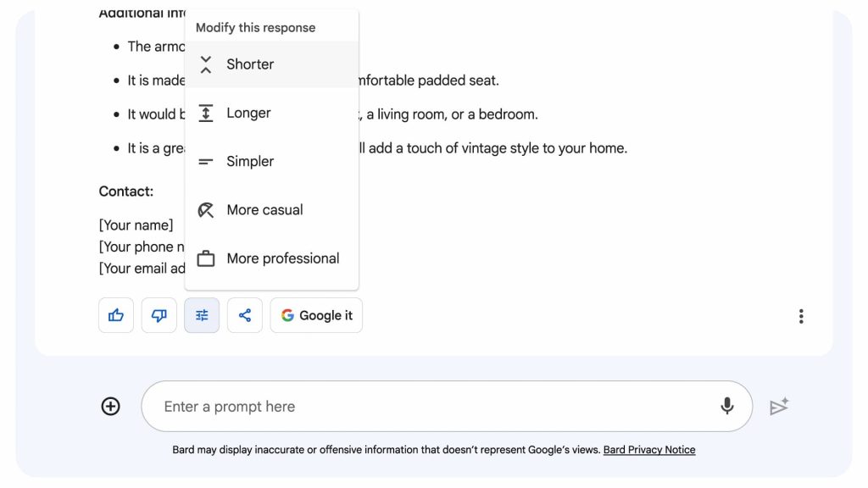Give the response a thumbs up

pos(116,315)
